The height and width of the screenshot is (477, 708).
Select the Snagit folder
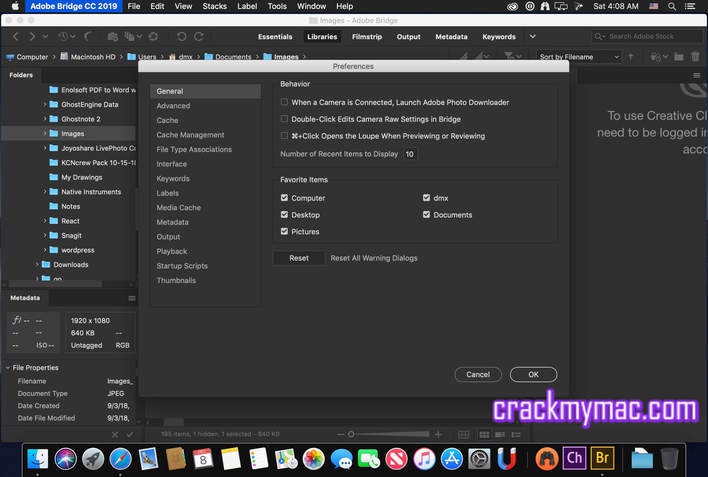(71, 235)
